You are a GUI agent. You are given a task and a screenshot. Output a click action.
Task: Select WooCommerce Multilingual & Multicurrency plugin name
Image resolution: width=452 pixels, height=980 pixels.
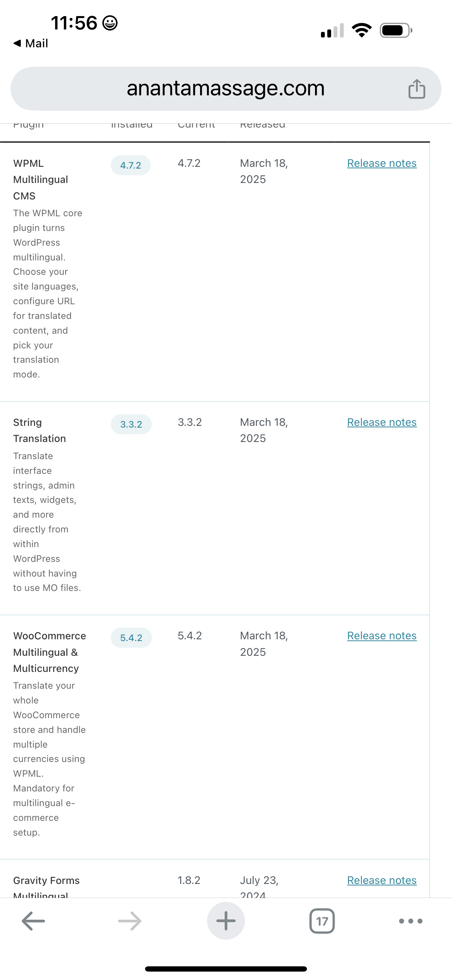(49, 652)
